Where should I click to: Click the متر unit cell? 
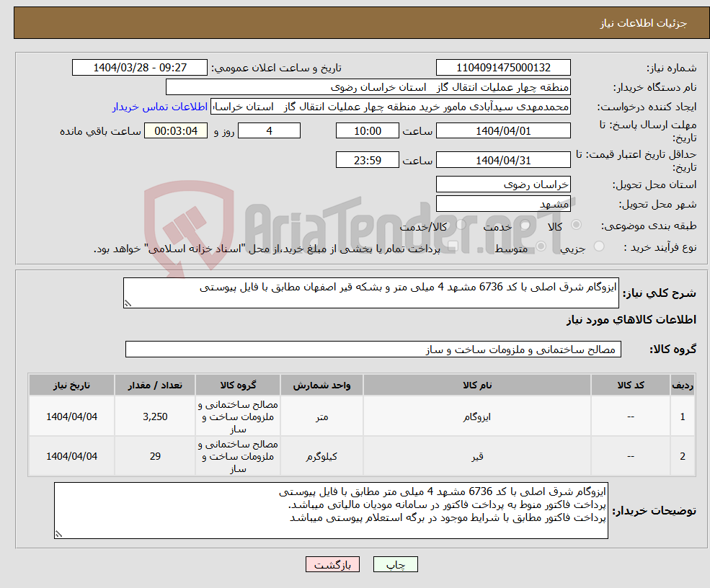[321, 416]
